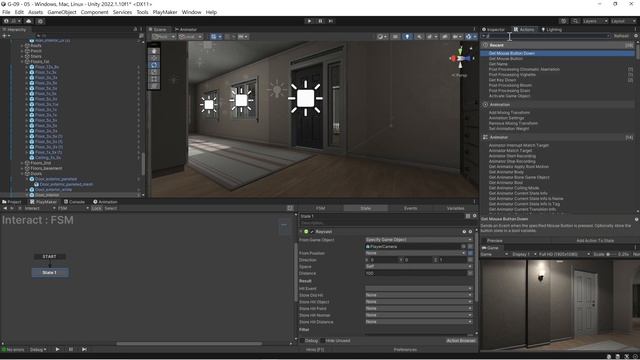Open the File menu
The width and height of the screenshot is (640, 360).
pos(6,12)
